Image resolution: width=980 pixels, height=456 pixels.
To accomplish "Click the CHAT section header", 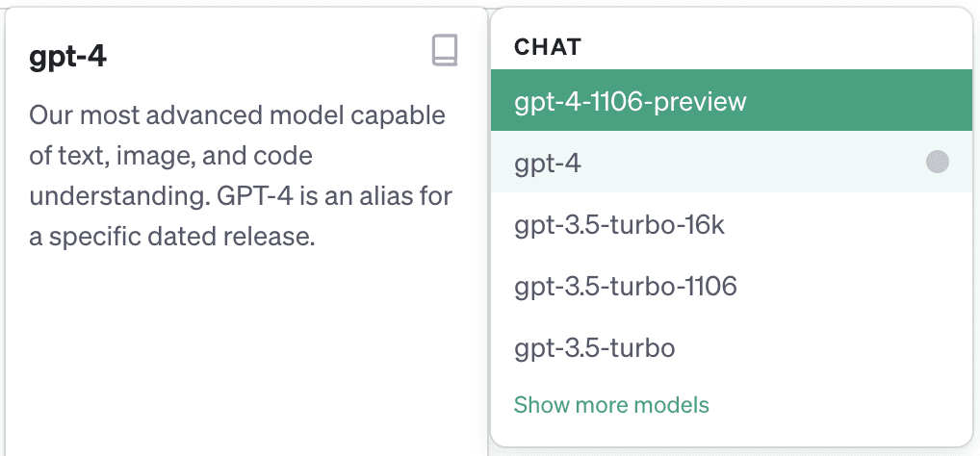I will click(548, 46).
